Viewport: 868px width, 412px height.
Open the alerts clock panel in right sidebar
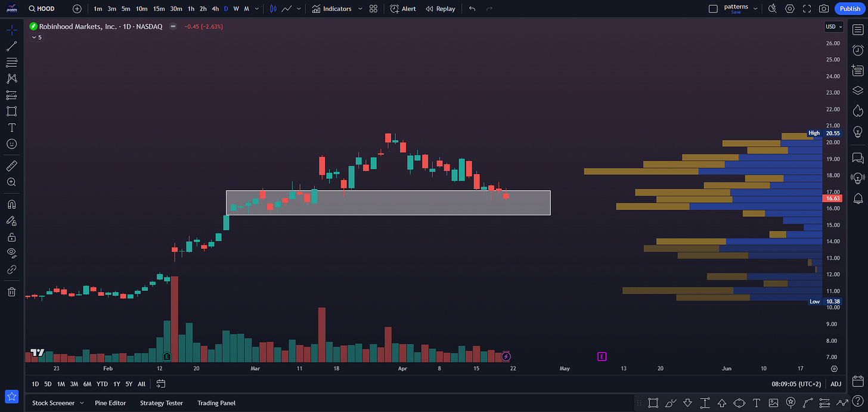coord(858,51)
